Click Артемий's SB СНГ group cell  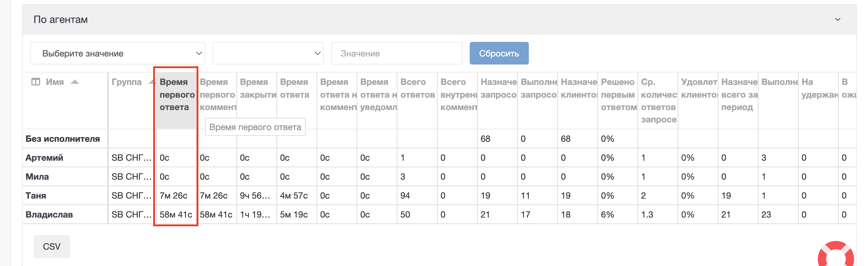click(x=132, y=158)
